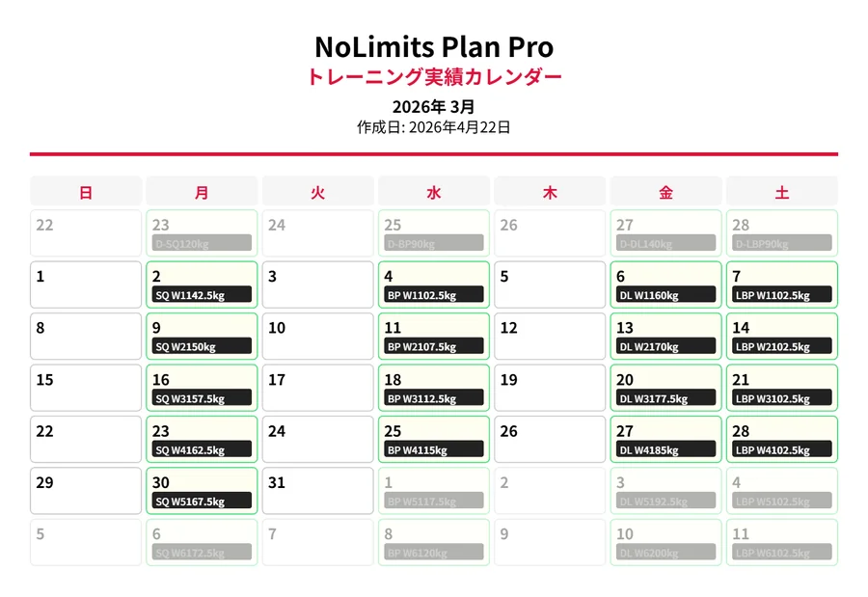Open the BP W2107.5kg entry on March 11

pyautogui.click(x=433, y=346)
